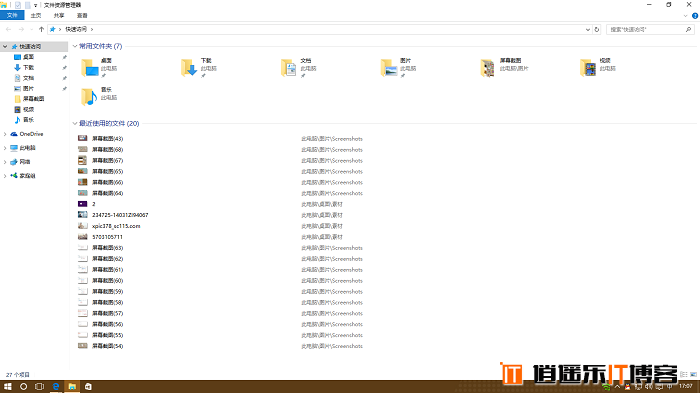Click Properties icon in Quick Access Toolbar
Viewport: 700px width, 393px height.
18,5
